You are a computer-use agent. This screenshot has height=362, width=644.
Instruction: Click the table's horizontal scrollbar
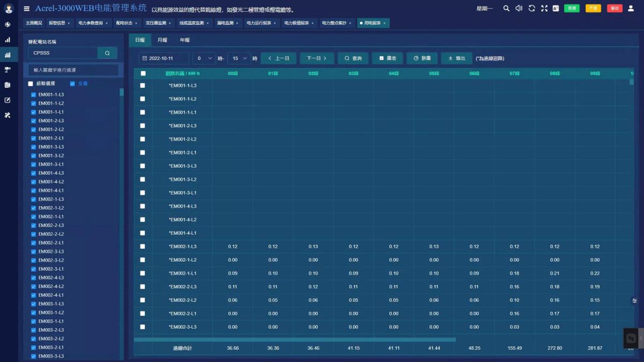point(295,339)
